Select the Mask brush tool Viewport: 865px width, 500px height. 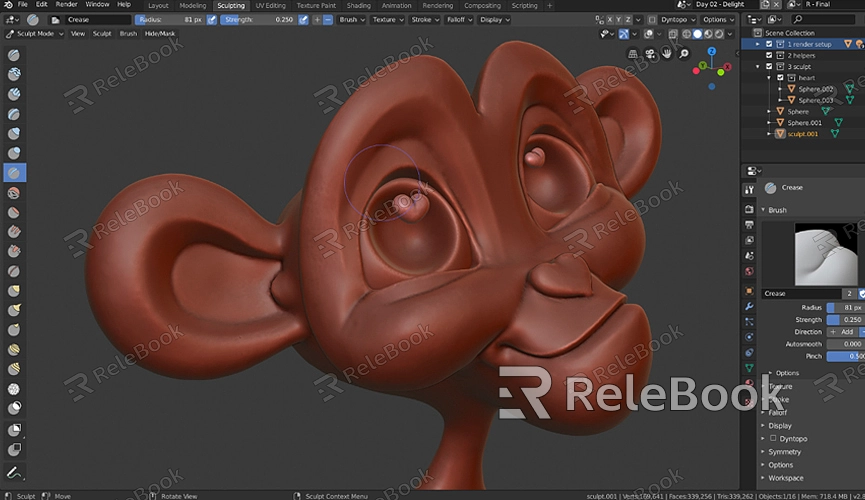click(14, 408)
